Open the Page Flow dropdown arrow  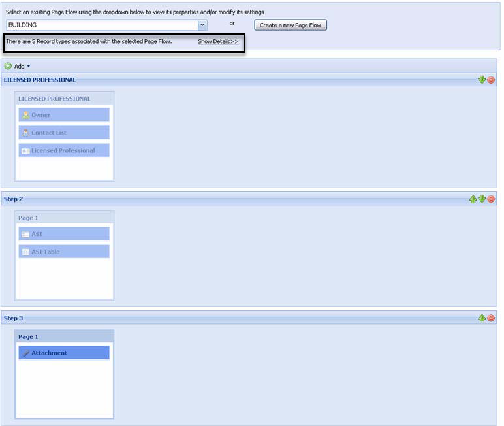202,25
